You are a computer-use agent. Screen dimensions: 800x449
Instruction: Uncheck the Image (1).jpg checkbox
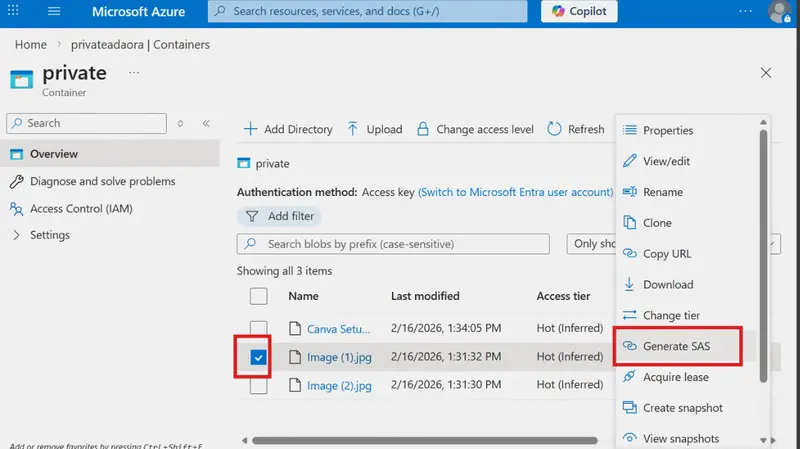tap(259, 357)
